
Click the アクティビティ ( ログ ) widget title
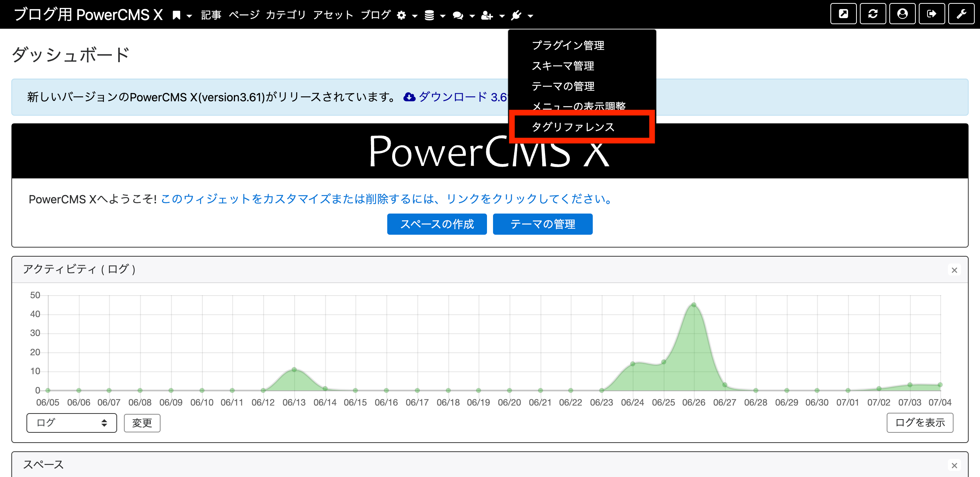[x=79, y=269]
